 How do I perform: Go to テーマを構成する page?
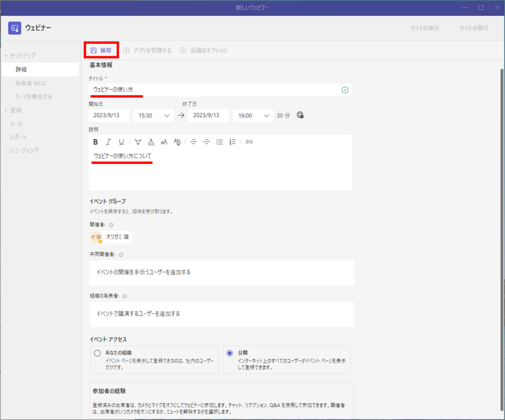[34, 97]
